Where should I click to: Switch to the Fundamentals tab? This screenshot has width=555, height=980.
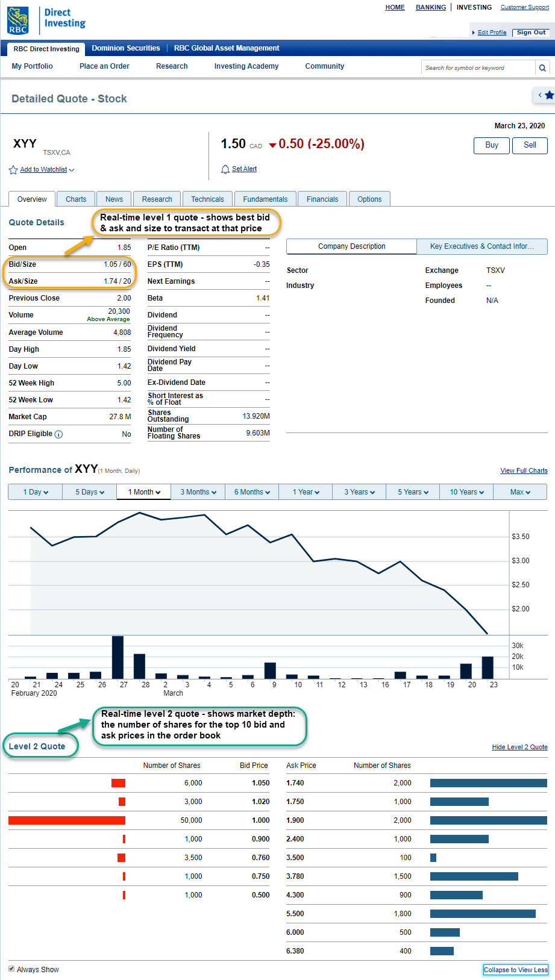click(x=265, y=199)
